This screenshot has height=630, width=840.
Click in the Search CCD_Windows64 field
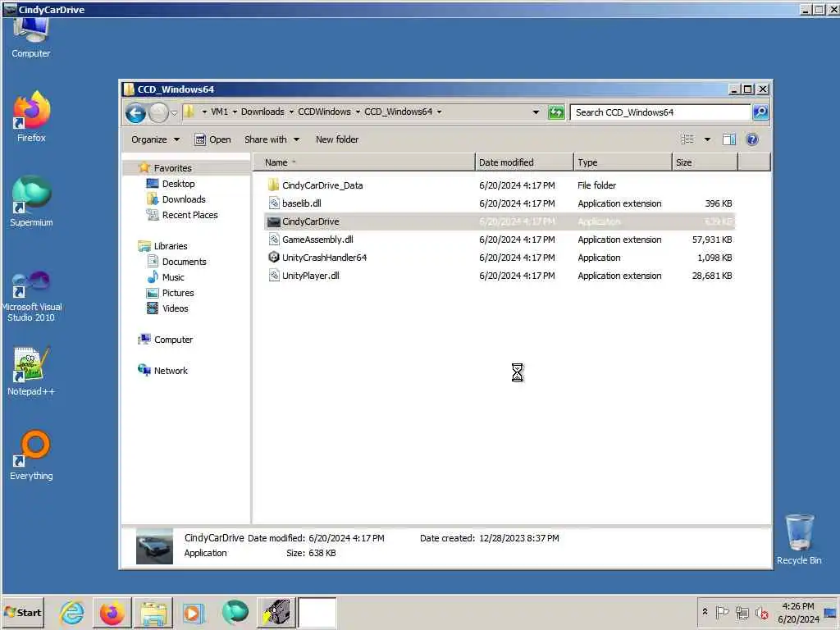tap(660, 112)
